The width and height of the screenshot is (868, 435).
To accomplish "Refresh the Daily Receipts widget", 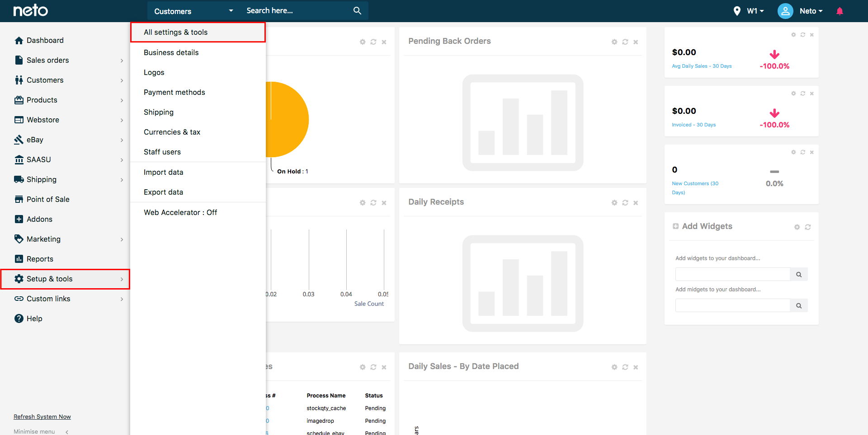I will (x=625, y=203).
